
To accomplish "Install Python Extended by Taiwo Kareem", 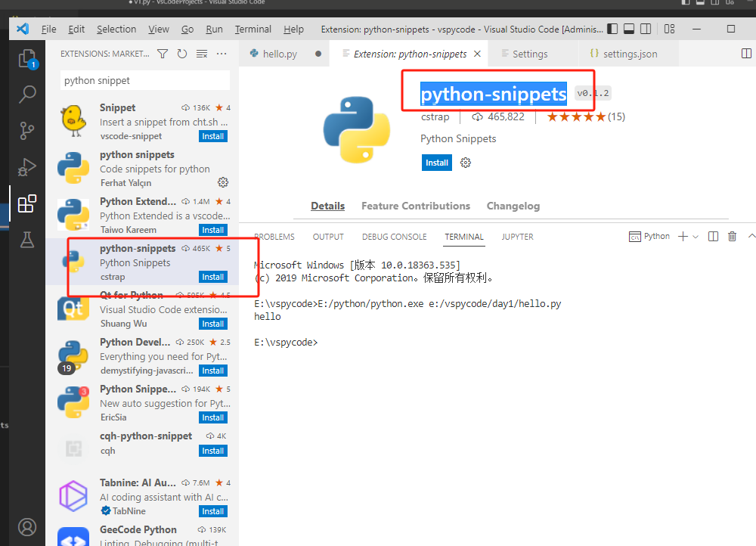I will [x=212, y=230].
